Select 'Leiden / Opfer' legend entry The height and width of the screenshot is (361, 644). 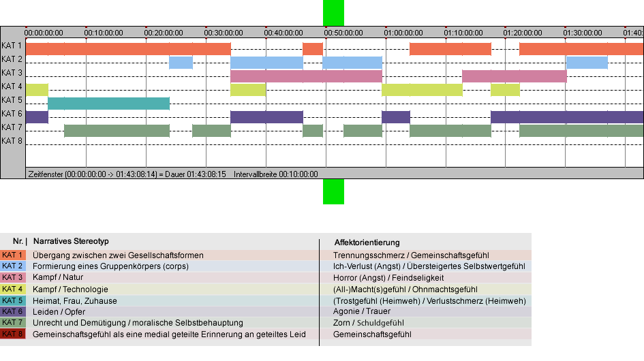pos(59,312)
